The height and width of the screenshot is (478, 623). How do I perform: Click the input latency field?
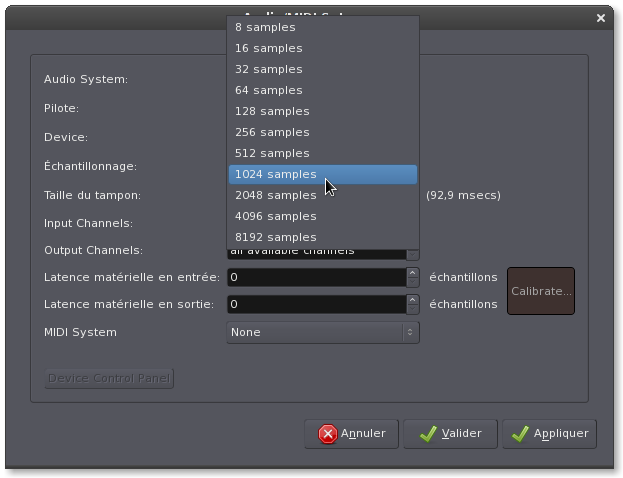(x=315, y=277)
